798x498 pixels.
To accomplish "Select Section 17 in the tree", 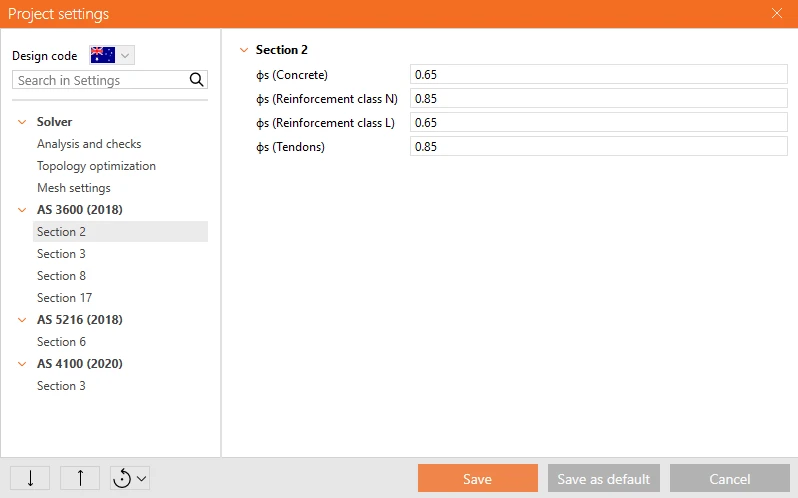I will pos(64,297).
